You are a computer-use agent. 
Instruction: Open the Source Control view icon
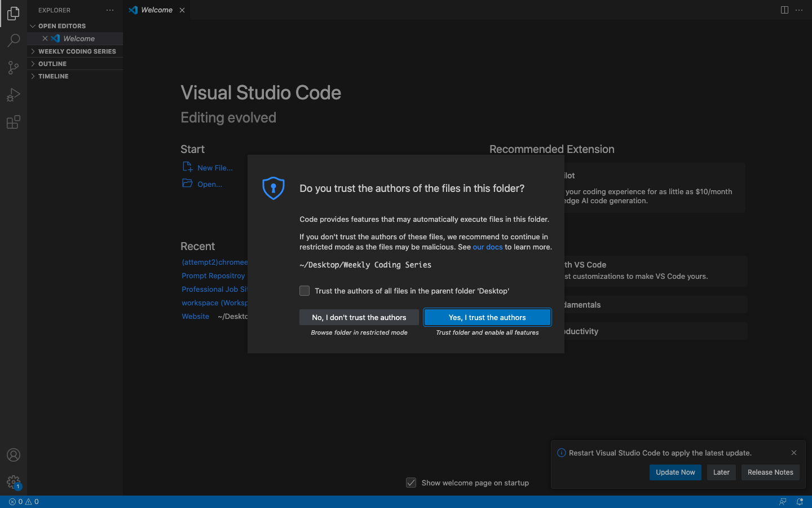click(14, 68)
